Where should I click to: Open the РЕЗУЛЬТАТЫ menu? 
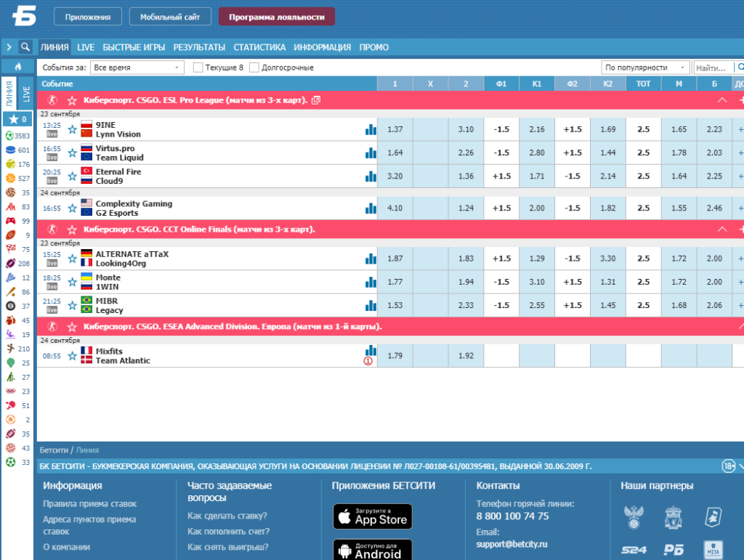tap(199, 47)
